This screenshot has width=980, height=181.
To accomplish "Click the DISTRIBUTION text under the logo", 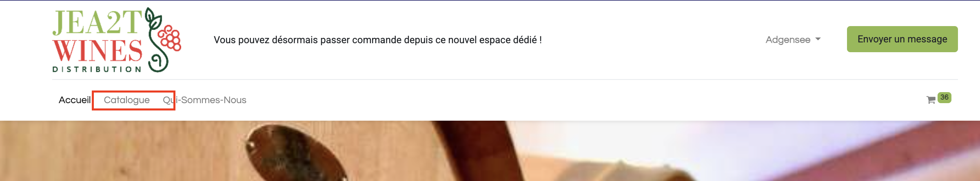I will (97, 69).
